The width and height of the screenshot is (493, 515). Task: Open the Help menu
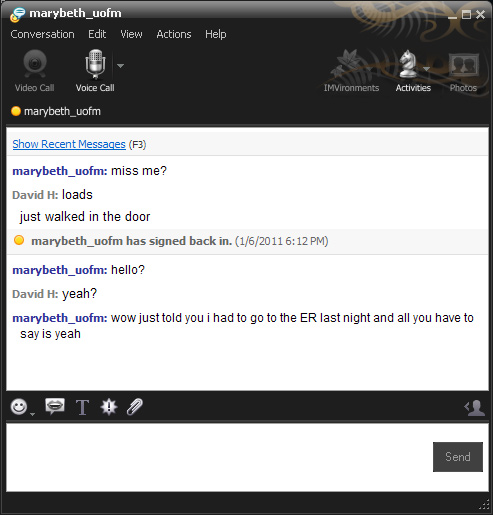click(x=216, y=34)
